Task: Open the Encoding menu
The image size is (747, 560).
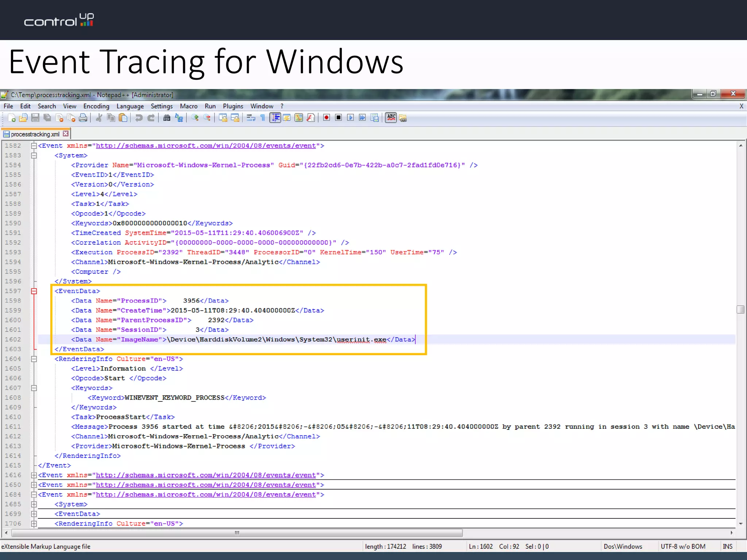Action: [x=96, y=106]
